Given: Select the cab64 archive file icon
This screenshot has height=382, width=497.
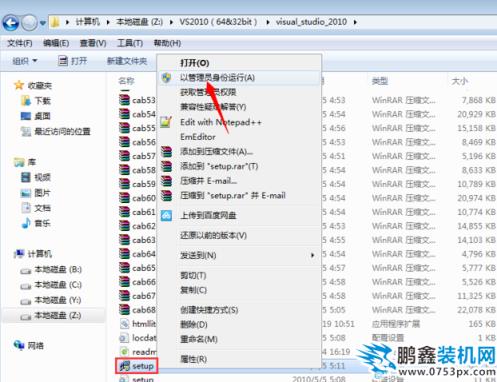Looking at the screenshot, I should point(124,254).
